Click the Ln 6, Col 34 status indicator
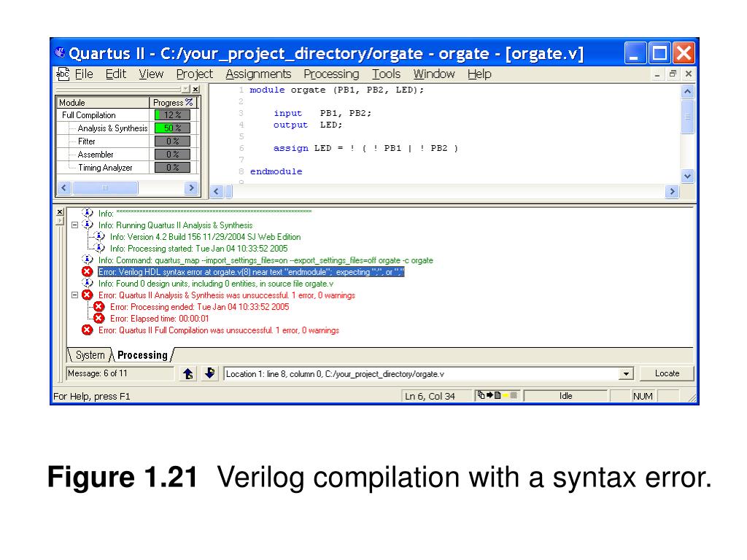747x560 pixels. tap(430, 396)
